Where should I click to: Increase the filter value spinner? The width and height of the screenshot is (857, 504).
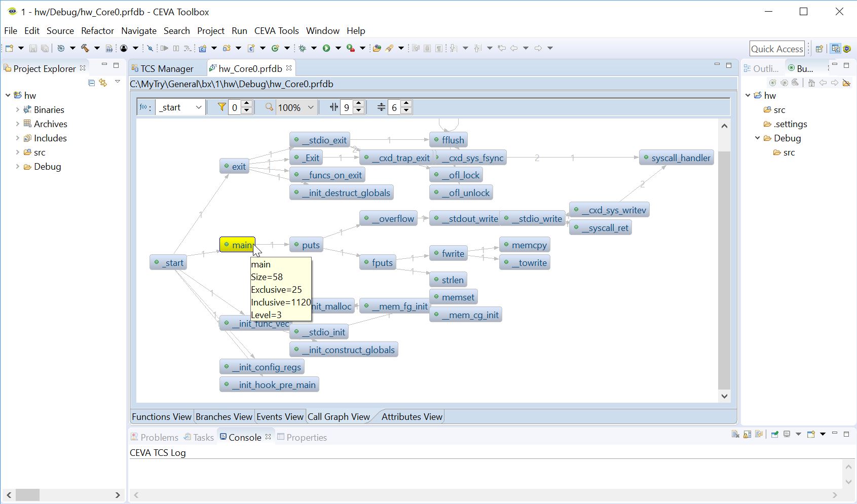tap(247, 104)
